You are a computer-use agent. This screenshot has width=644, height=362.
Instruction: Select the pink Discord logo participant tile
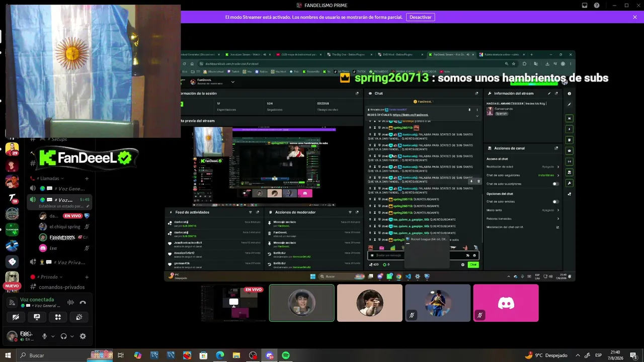(506, 303)
